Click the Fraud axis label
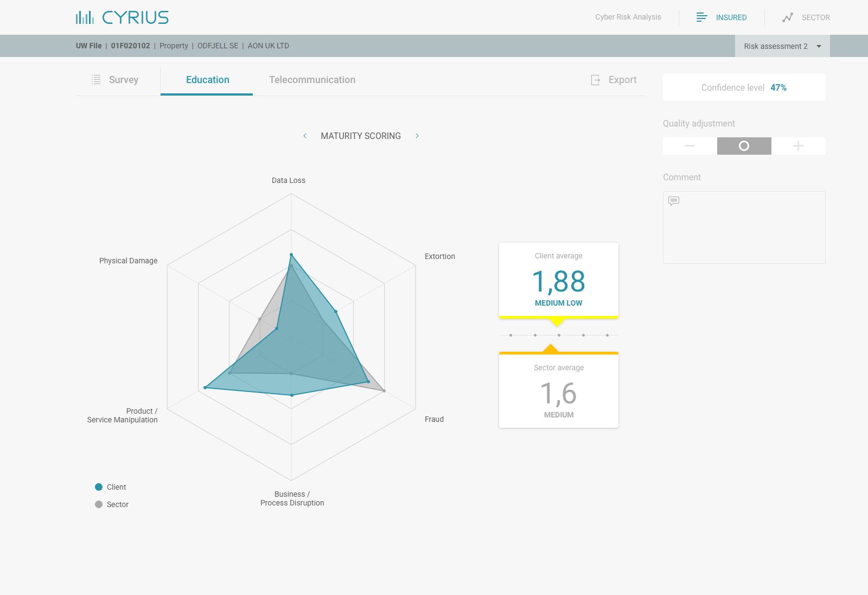Viewport: 868px width, 595px height. (x=434, y=419)
